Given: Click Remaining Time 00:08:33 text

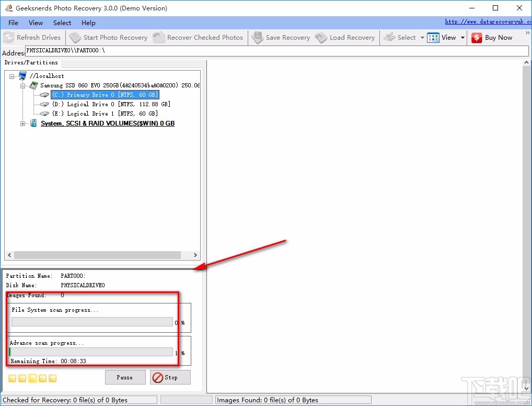Looking at the screenshot, I should coord(48,361).
